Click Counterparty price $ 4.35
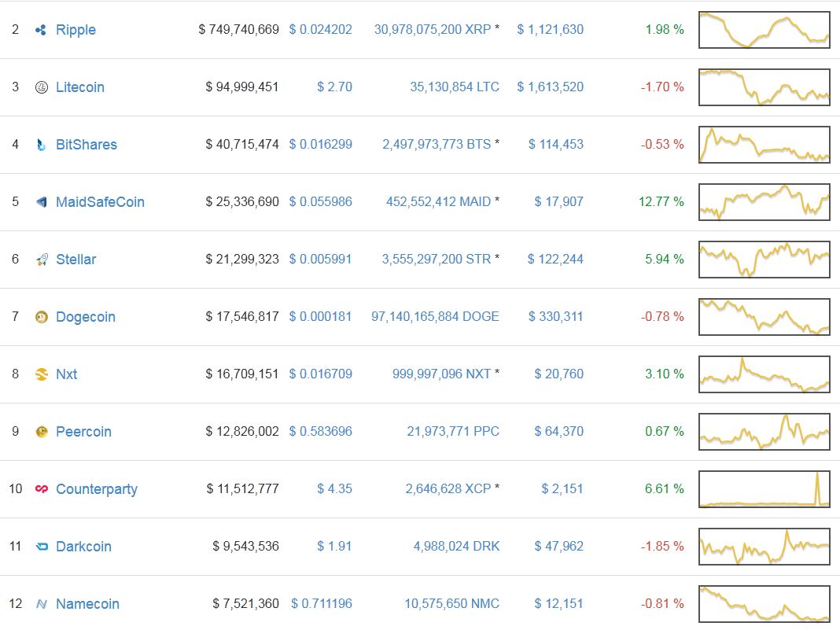Screen dimensions: 840x630 (x=334, y=488)
